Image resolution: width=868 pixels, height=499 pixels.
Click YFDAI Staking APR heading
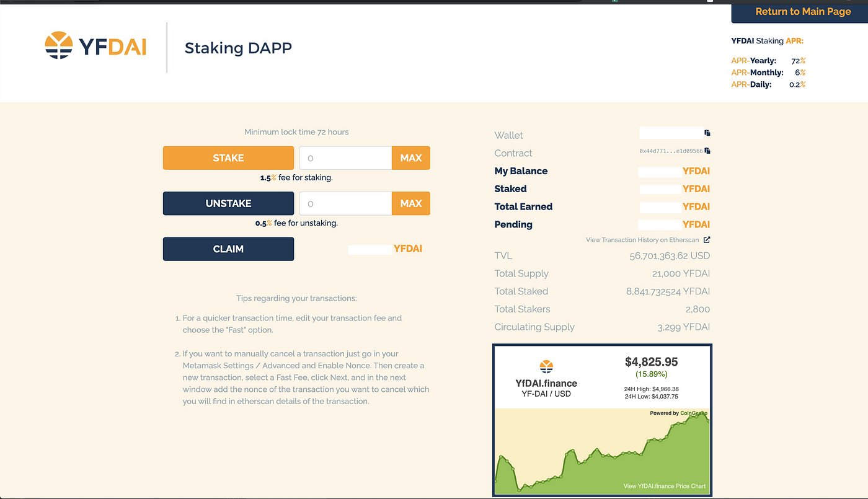point(768,42)
